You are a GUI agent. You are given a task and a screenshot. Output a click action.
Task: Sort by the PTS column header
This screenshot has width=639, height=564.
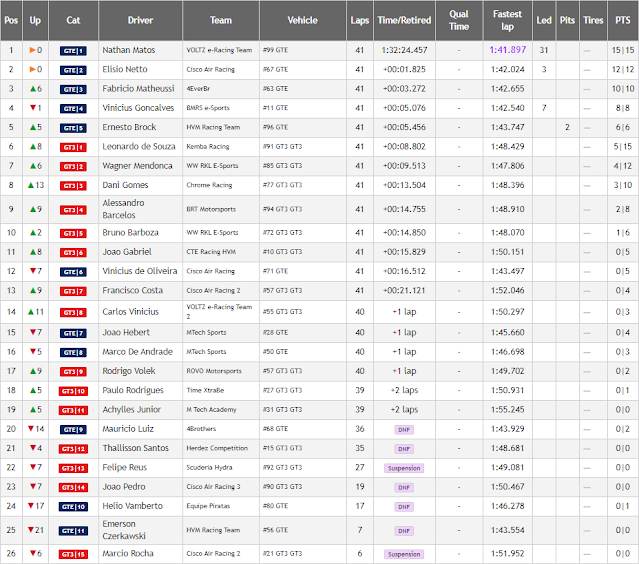pyautogui.click(x=623, y=20)
